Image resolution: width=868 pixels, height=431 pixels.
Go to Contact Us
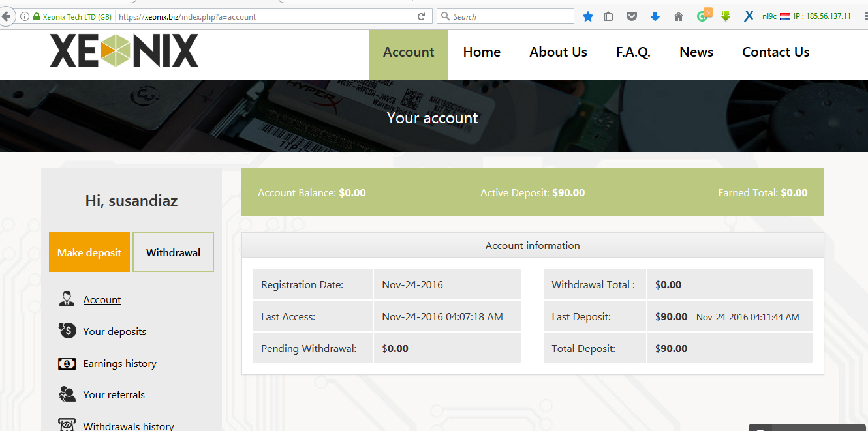775,52
